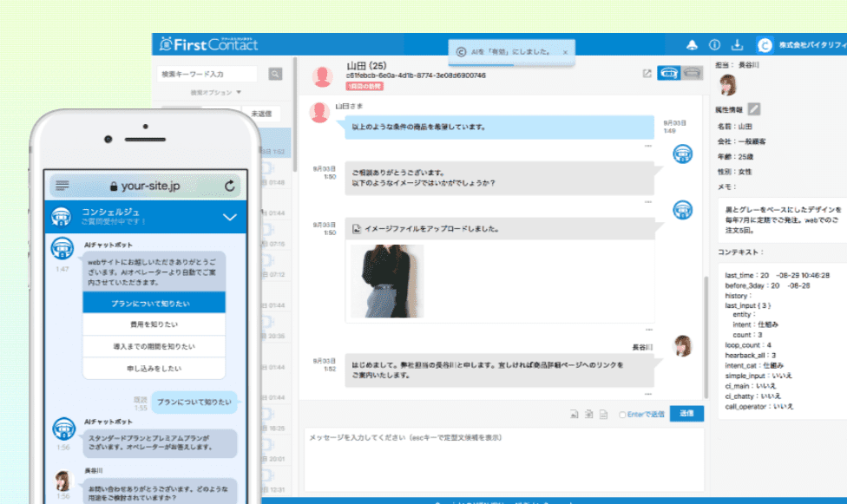Screen dimensions: 847x504
Task: Click phone browser reload icon
Action: (230, 186)
